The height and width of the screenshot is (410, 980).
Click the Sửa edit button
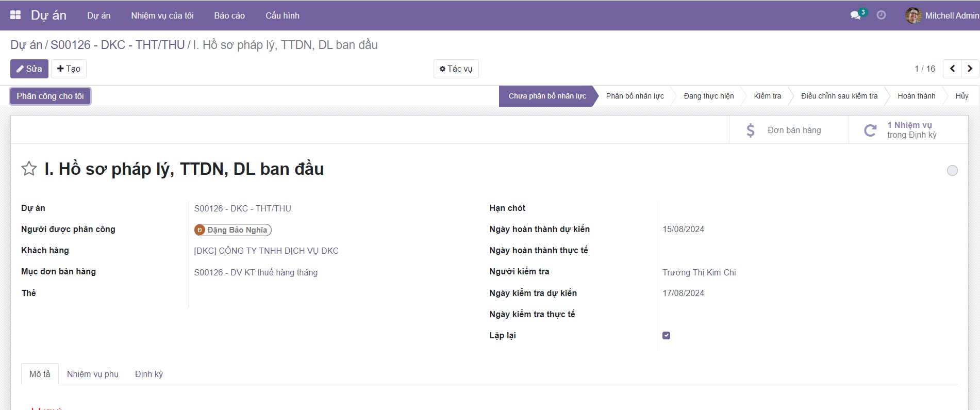point(29,69)
